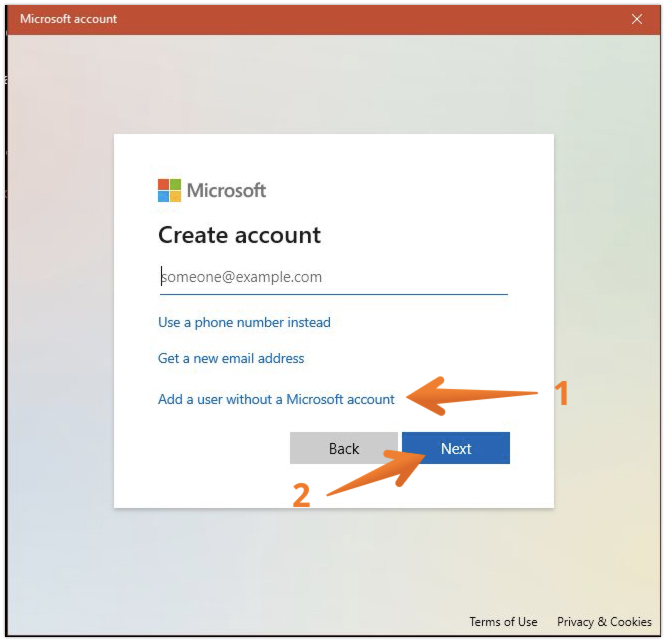Focus the someone@example.com email field
Image resolution: width=666 pixels, height=642 pixels.
333,277
